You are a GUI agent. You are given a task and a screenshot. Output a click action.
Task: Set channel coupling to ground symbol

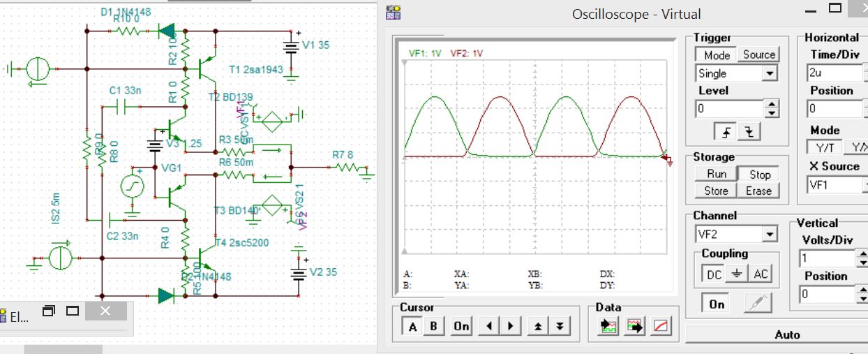[x=738, y=274]
